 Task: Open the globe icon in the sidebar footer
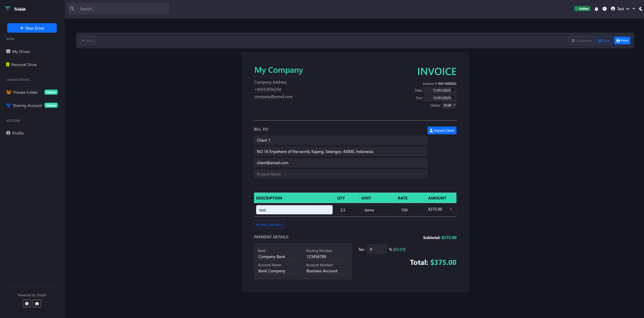27,303
